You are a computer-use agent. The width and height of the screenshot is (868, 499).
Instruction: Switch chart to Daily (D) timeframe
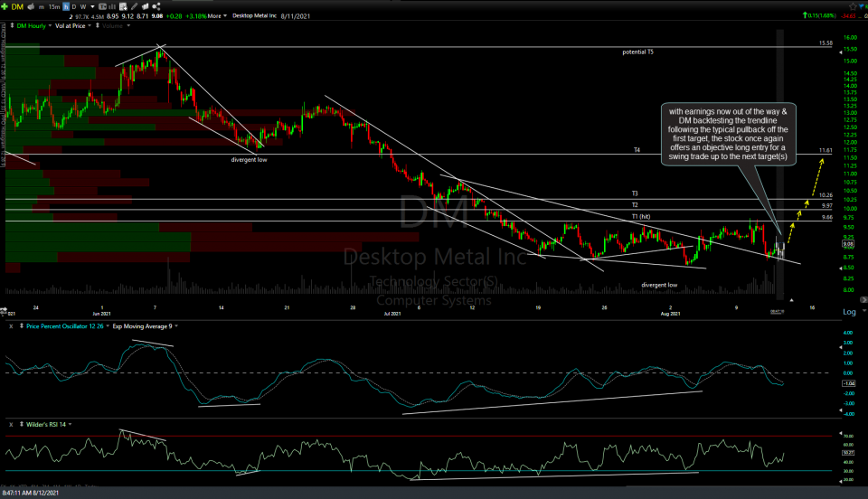[72, 5]
